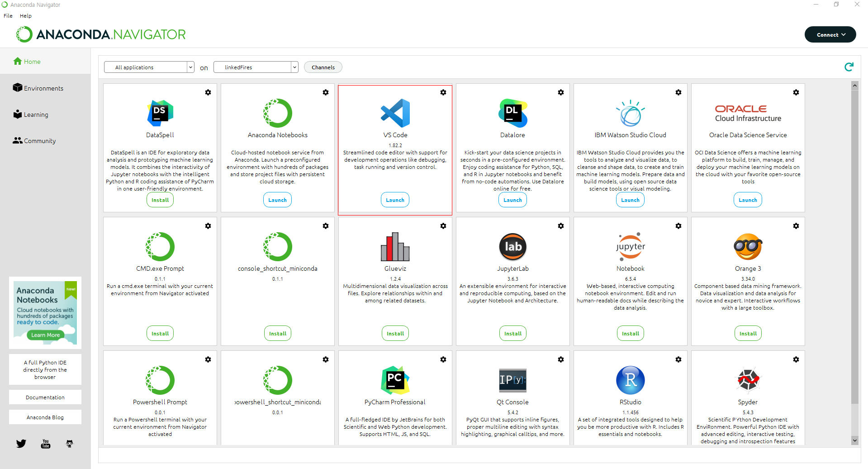Screen dimensions: 868x469
Task: Open gear menu for IBM Watson Studio
Action: pos(678,92)
